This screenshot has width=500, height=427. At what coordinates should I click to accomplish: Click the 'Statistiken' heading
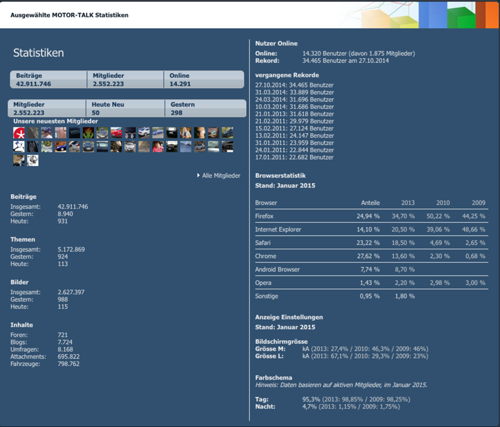pyautogui.click(x=39, y=53)
